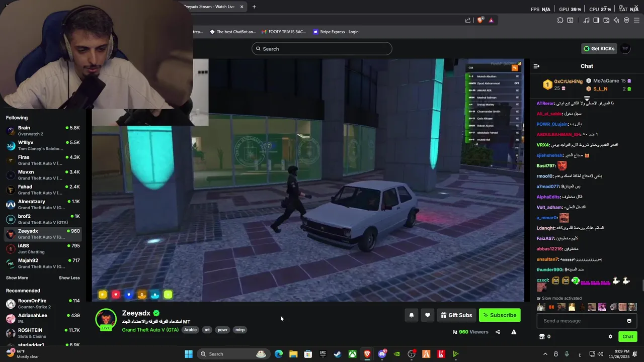Open Xbox app from the taskbar
This screenshot has height=362, width=644.
pos(353,354)
